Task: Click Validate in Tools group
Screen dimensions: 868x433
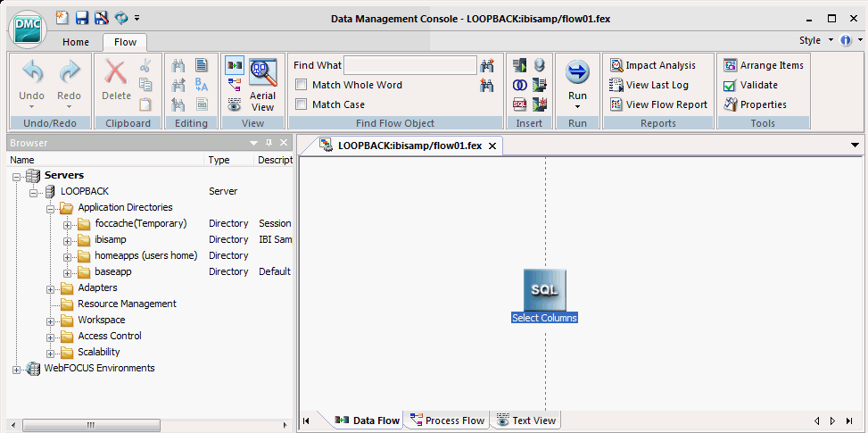Action: point(750,85)
